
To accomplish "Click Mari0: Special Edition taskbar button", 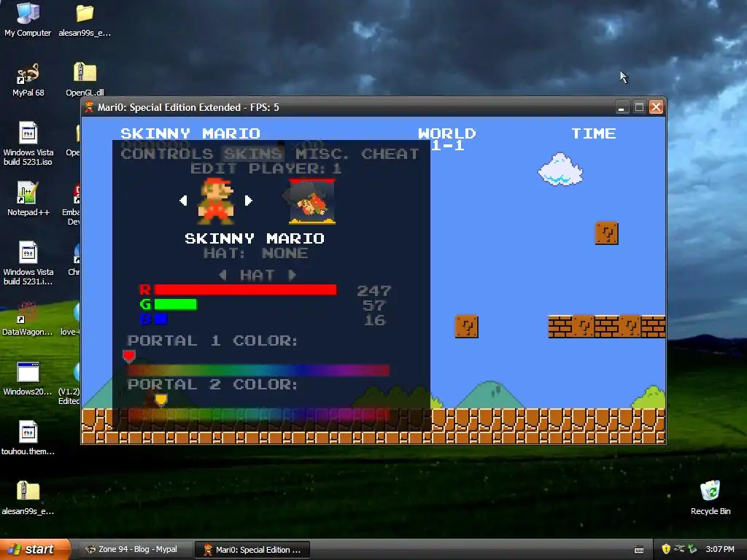I will (253, 550).
